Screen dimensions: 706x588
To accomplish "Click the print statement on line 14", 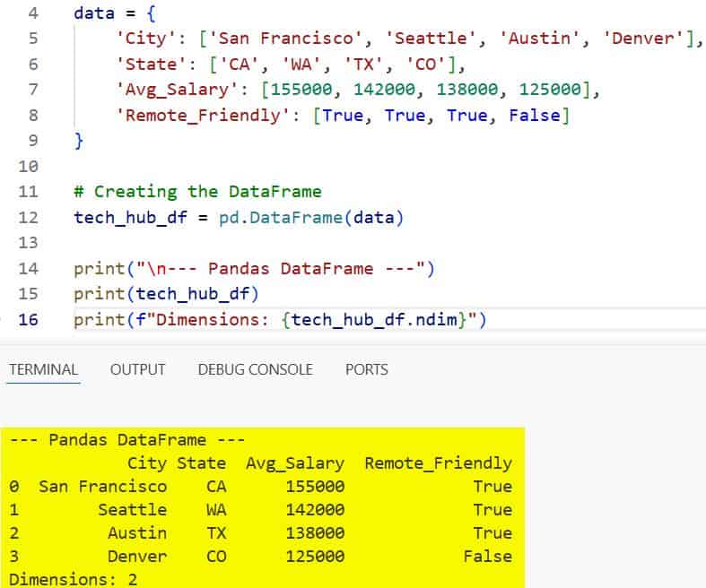I will click(255, 269).
